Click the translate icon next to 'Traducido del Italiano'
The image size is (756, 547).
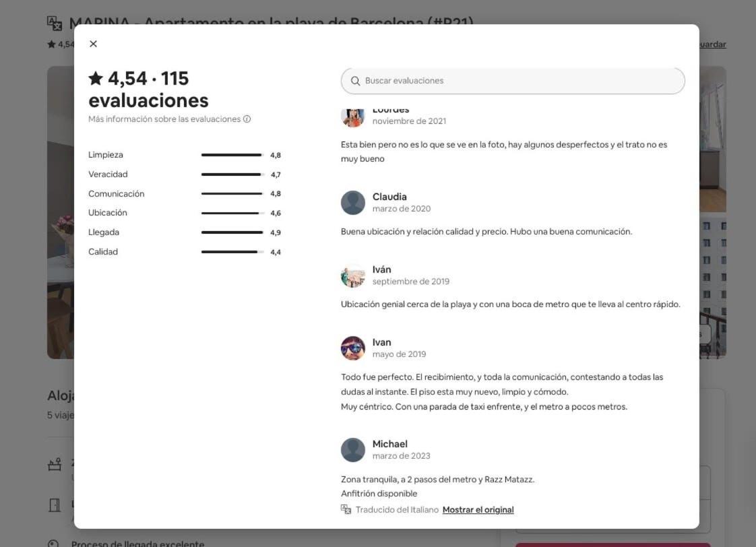point(346,509)
